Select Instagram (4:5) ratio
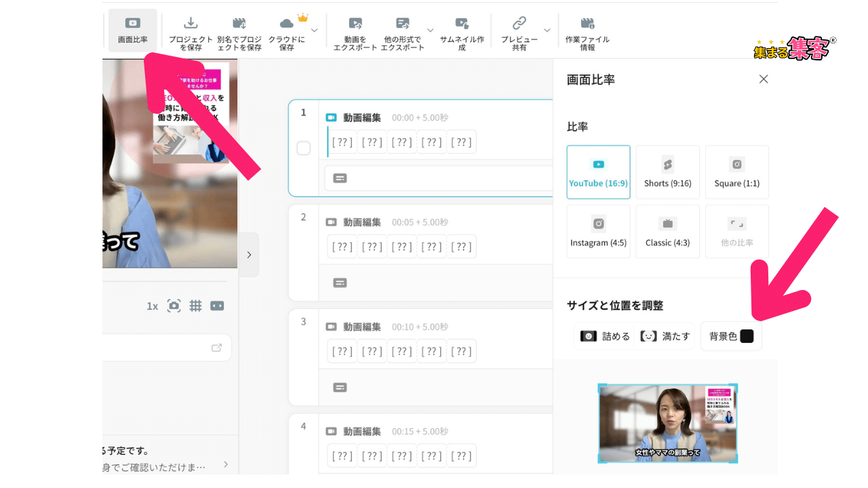This screenshot has height=488, width=868. 598,231
